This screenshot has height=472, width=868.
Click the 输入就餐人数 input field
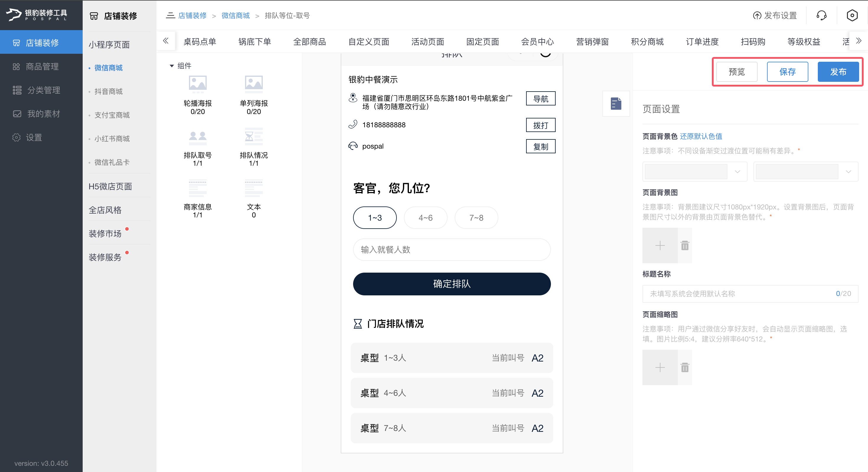click(452, 250)
